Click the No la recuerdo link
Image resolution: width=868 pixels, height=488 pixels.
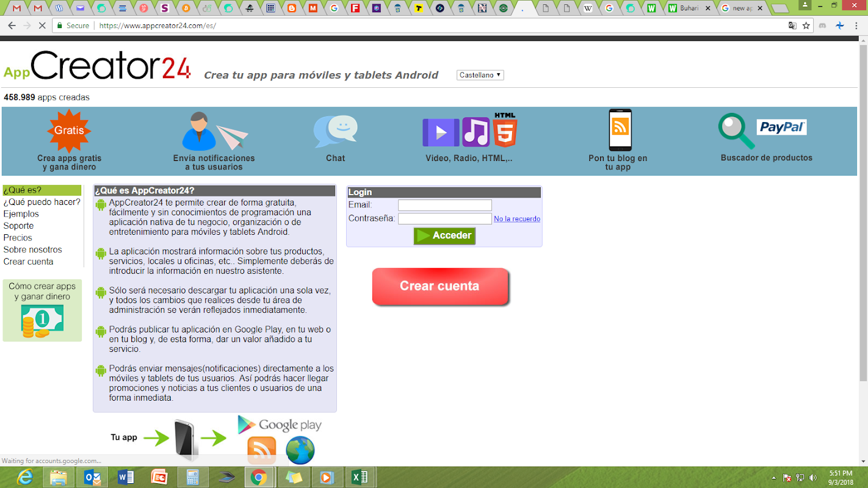click(x=517, y=219)
